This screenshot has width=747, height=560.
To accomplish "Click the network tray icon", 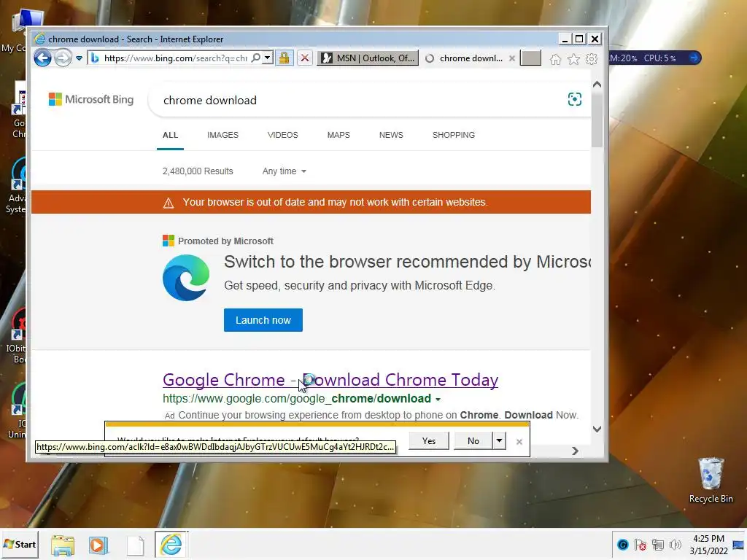I will [x=658, y=545].
